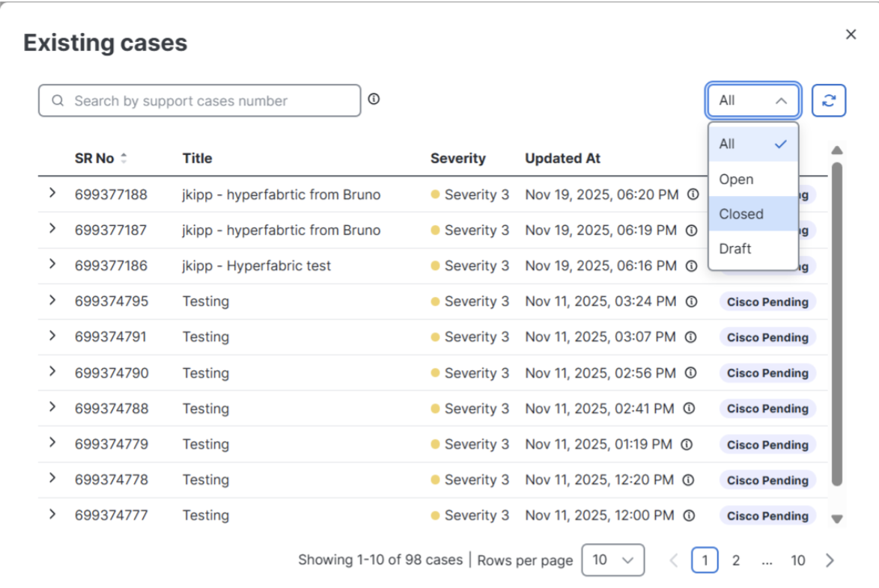The height and width of the screenshot is (588, 879).
Task: Go to next page of cases
Action: coord(830,560)
